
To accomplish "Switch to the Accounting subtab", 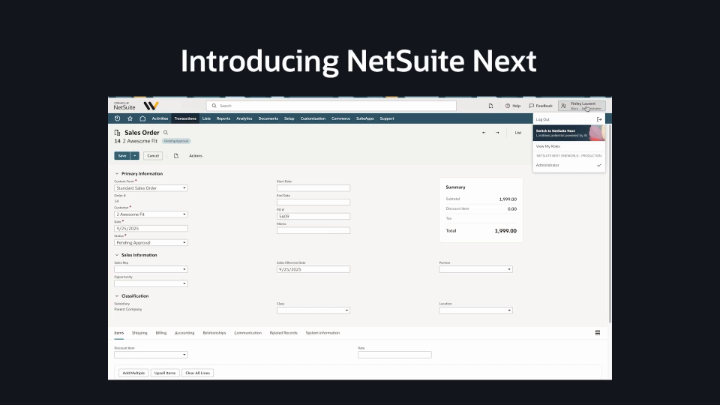I will (x=185, y=333).
